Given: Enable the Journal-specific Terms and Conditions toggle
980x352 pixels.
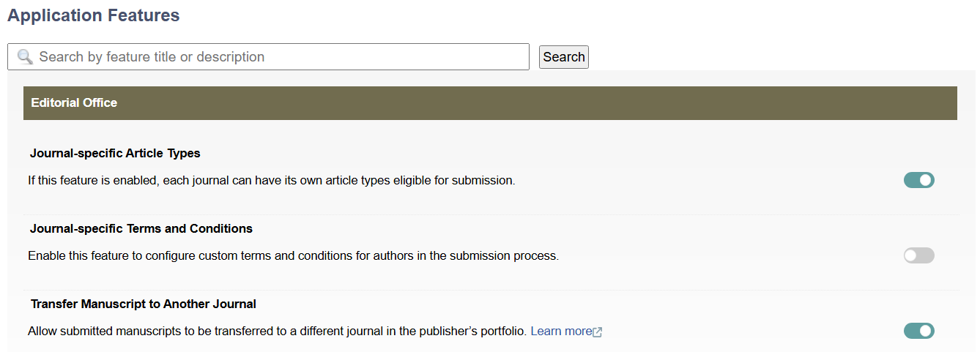Looking at the screenshot, I should (x=918, y=255).
